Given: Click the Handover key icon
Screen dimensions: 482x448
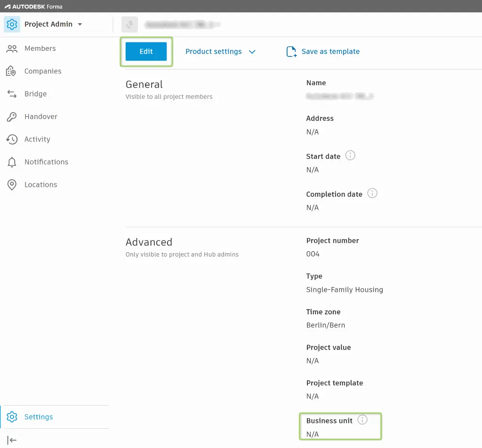Looking at the screenshot, I should 12,116.
